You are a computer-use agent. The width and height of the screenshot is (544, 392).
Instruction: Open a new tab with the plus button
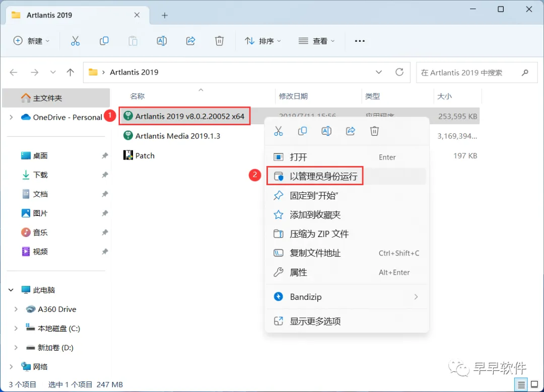[x=165, y=15]
